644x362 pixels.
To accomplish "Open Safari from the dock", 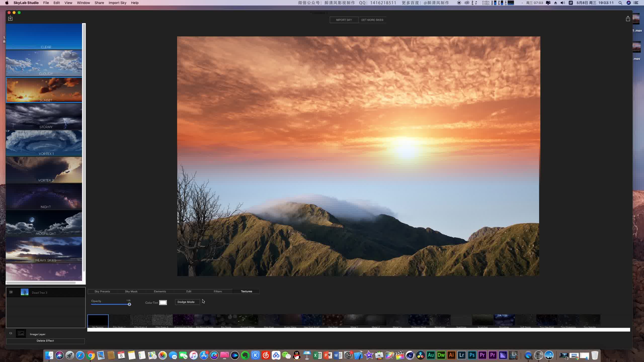I will [x=80, y=355].
